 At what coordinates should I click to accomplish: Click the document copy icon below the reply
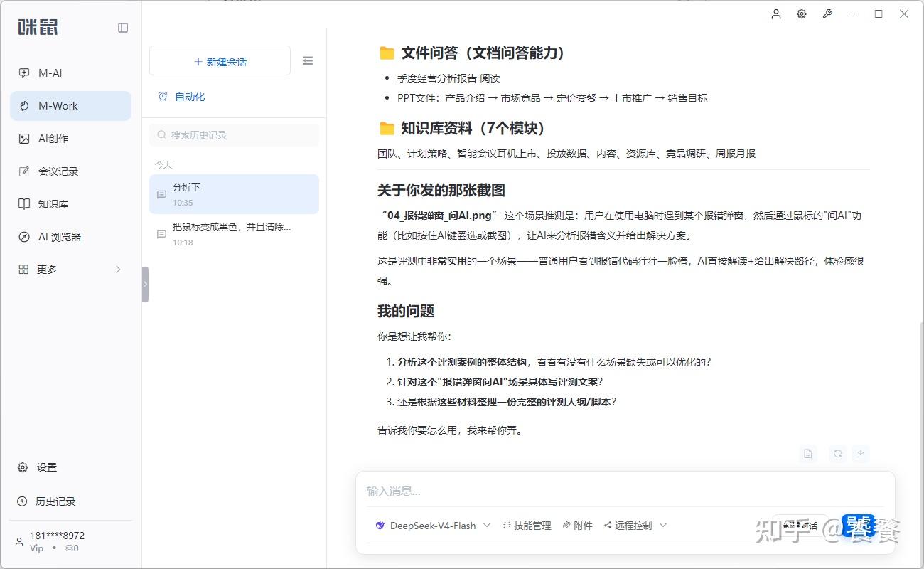[808, 454]
